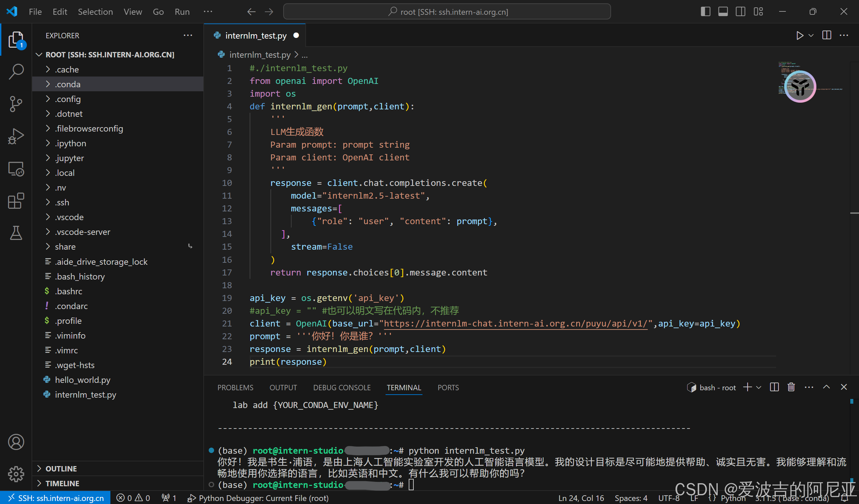Toggle the Secondary Side Bar layout button
The image size is (859, 504).
tap(740, 12)
